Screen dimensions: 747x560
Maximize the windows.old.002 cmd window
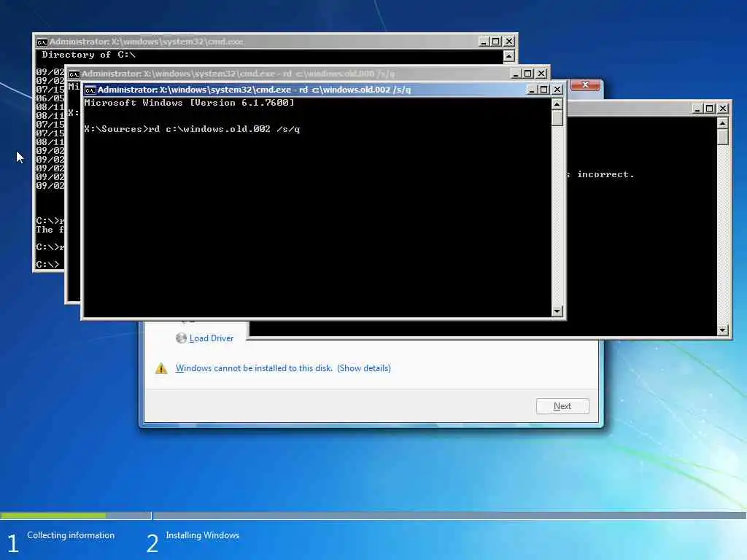tap(544, 90)
